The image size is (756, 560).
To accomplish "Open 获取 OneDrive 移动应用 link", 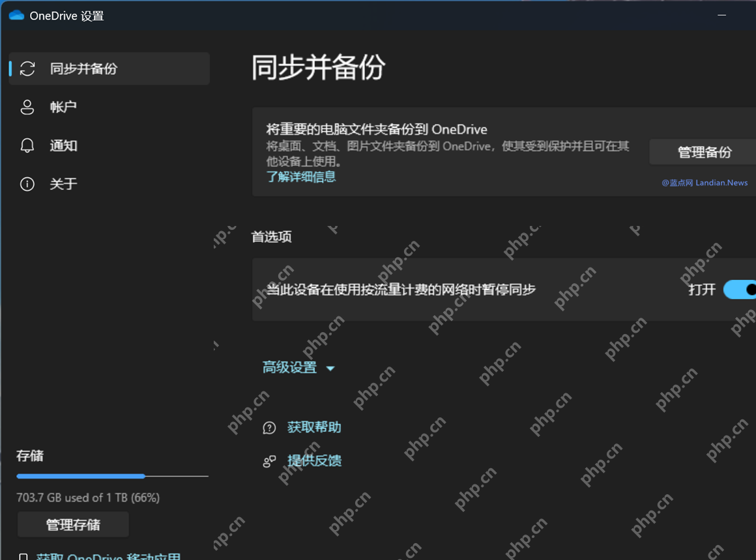I will click(108, 556).
